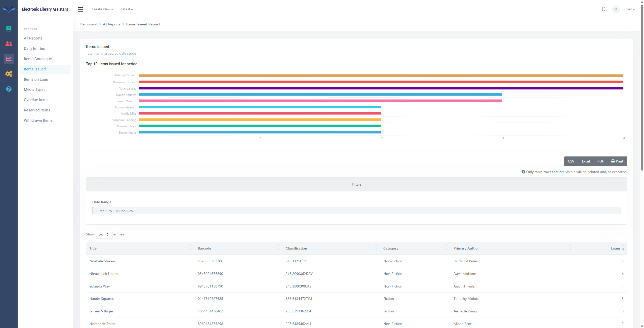Click the Date Range input field
This screenshot has height=328, width=644.
(356, 211)
